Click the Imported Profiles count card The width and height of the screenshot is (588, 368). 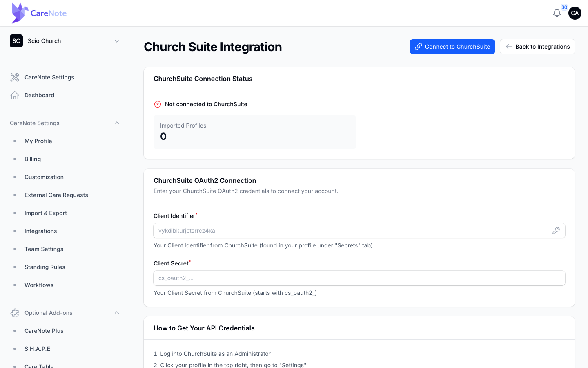coord(255,132)
